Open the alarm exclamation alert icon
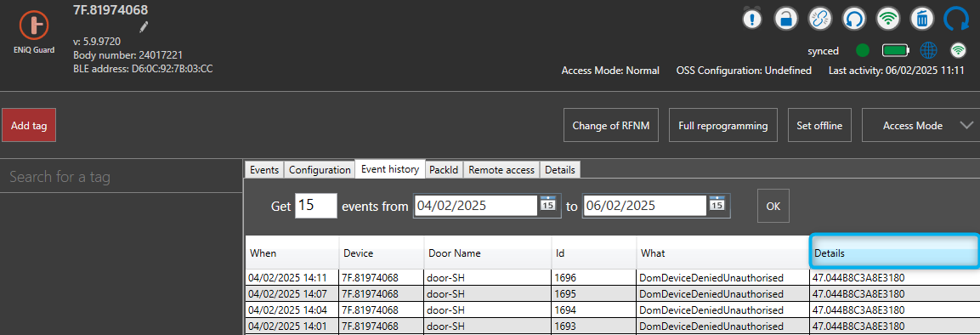980x335 pixels. coord(752,18)
